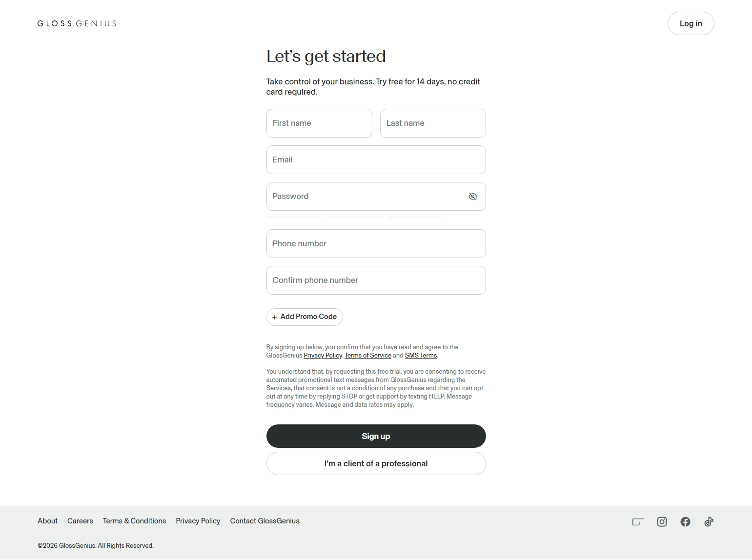
Task: Click the GlossGenius glyph icon in the footer
Action: [638, 521]
